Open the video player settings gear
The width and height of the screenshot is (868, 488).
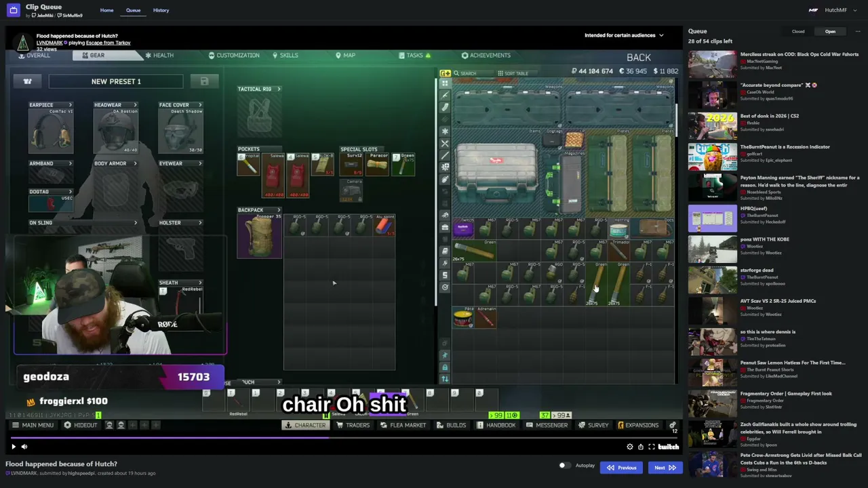(x=630, y=447)
